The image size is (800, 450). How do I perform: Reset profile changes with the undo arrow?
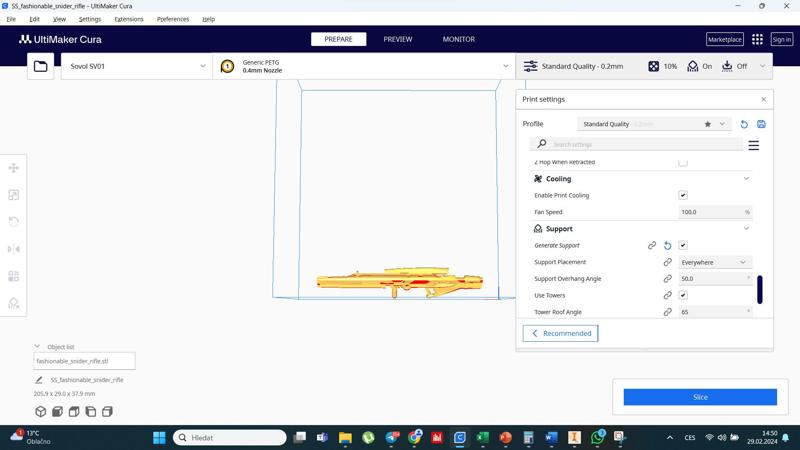[744, 124]
